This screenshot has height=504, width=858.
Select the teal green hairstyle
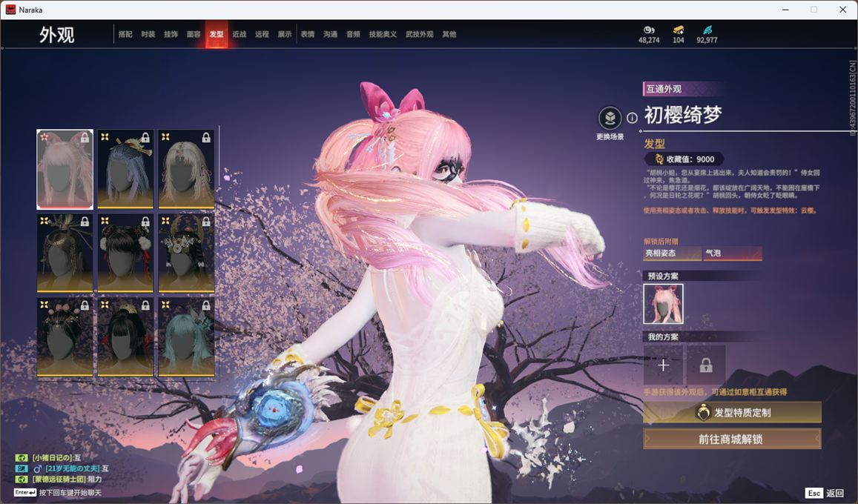coord(186,337)
